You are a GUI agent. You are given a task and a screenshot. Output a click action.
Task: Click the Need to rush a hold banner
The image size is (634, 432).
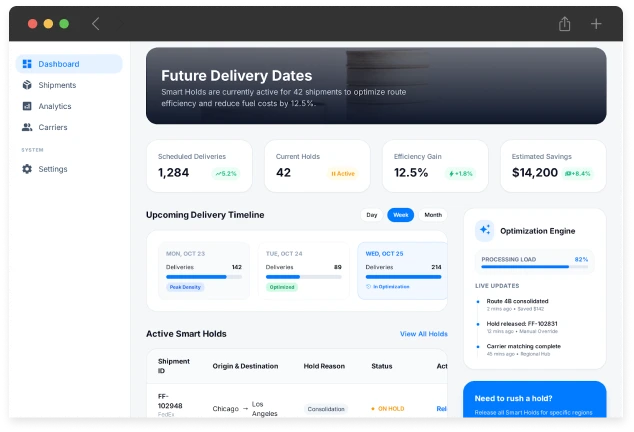pyautogui.click(x=535, y=399)
